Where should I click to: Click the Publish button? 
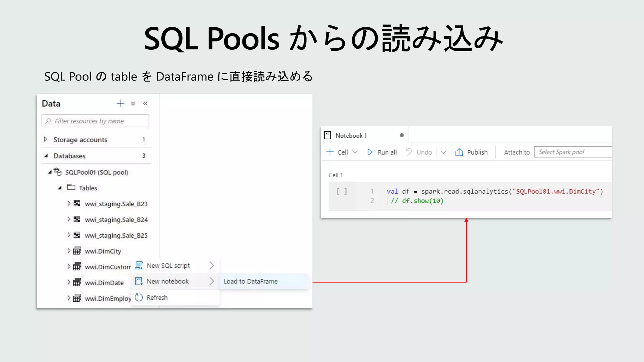(x=471, y=152)
